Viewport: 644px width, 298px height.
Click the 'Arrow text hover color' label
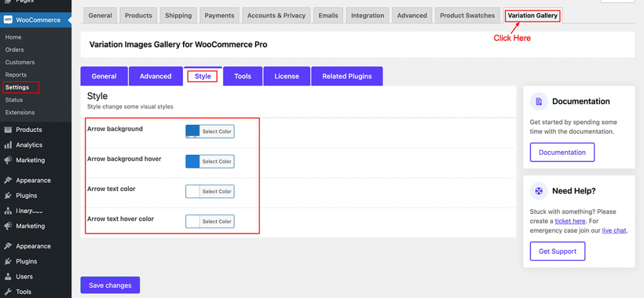click(x=120, y=219)
